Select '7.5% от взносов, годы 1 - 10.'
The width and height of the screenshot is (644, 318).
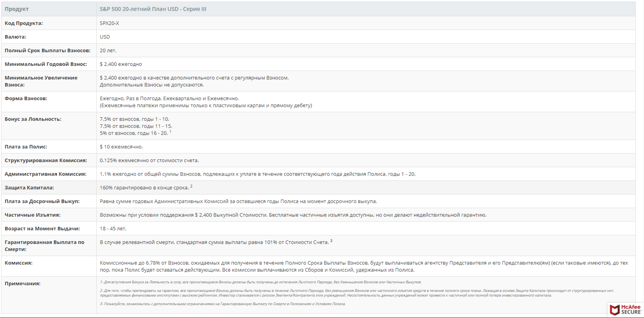click(x=135, y=119)
